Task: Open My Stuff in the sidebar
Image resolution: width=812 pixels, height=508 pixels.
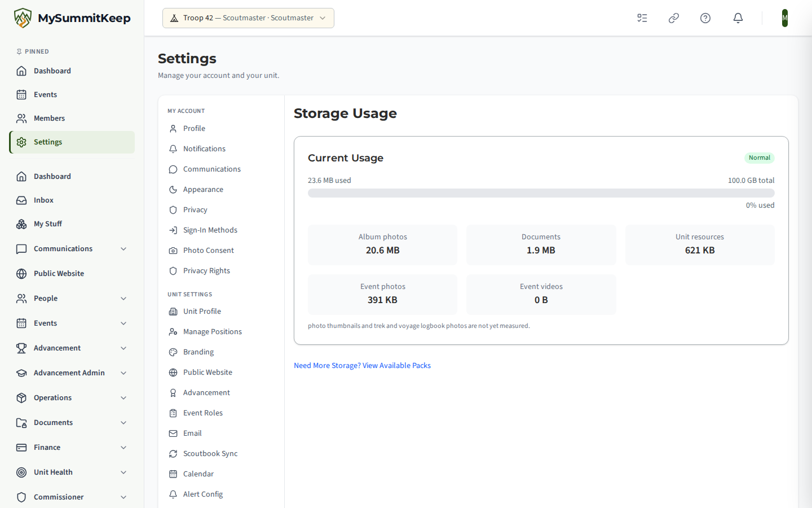Action: pyautogui.click(x=72, y=224)
